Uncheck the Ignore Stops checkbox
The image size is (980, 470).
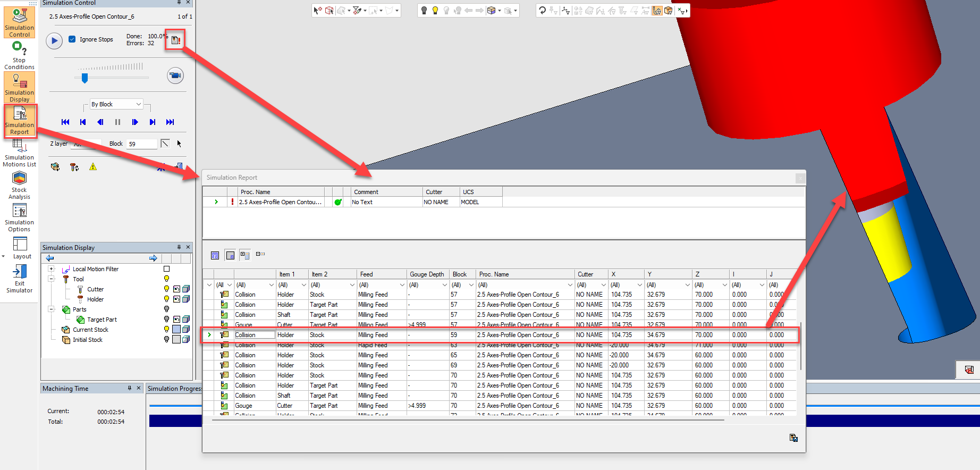72,39
